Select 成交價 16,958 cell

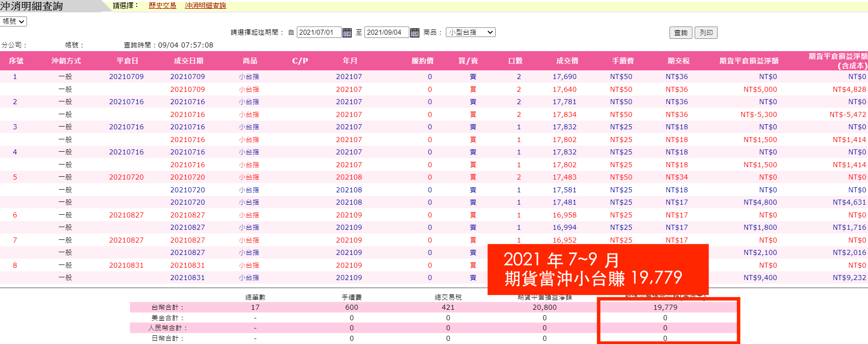564,215
